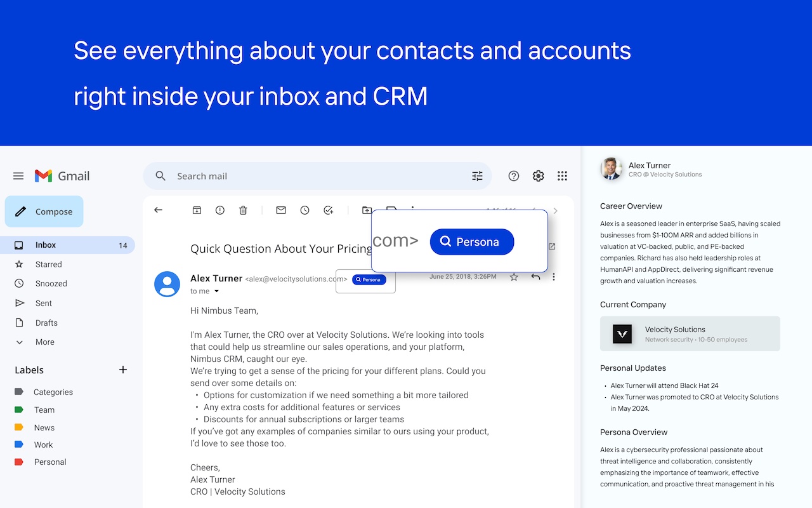Viewport: 812px width, 508px height.
Task: Open the Google apps grid
Action: pos(562,176)
